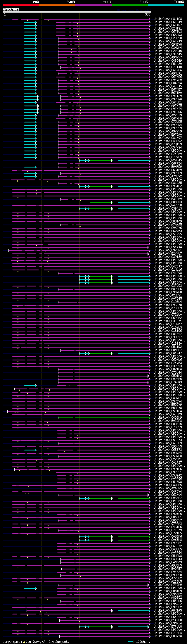Select the label UniRef100_P62753

click(x=168, y=231)
